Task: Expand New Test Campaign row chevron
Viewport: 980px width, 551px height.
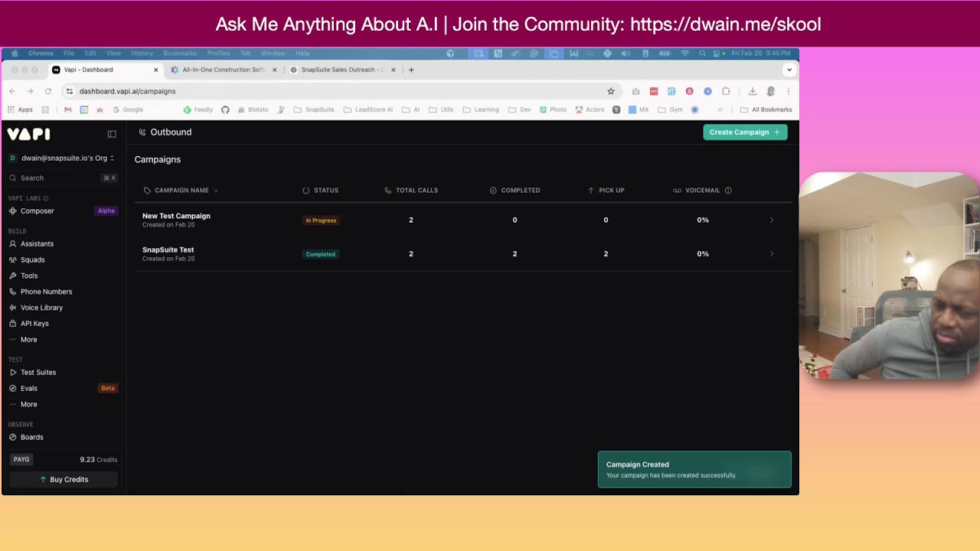Action: [x=771, y=220]
